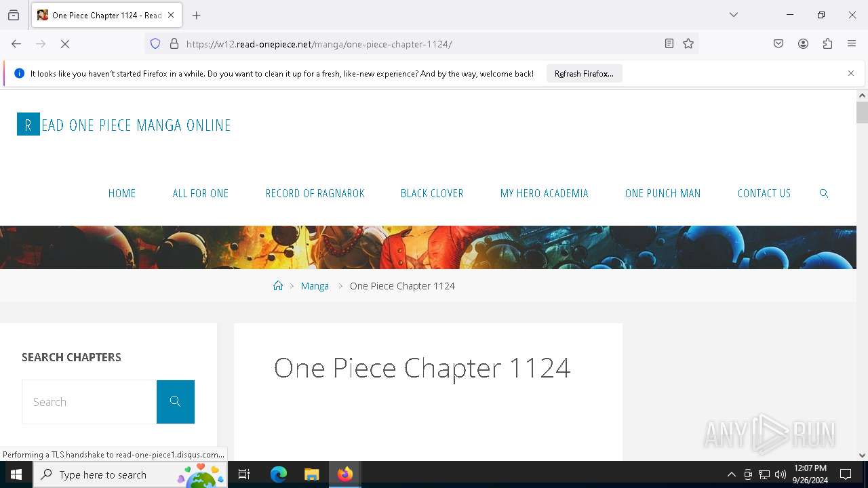This screenshot has width=868, height=488.
Task: Go to Manga breadcrumb link
Action: pyautogui.click(x=315, y=286)
